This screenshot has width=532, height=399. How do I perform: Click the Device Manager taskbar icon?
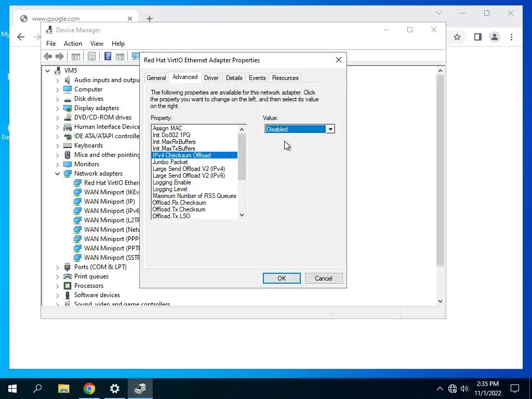[140, 389]
